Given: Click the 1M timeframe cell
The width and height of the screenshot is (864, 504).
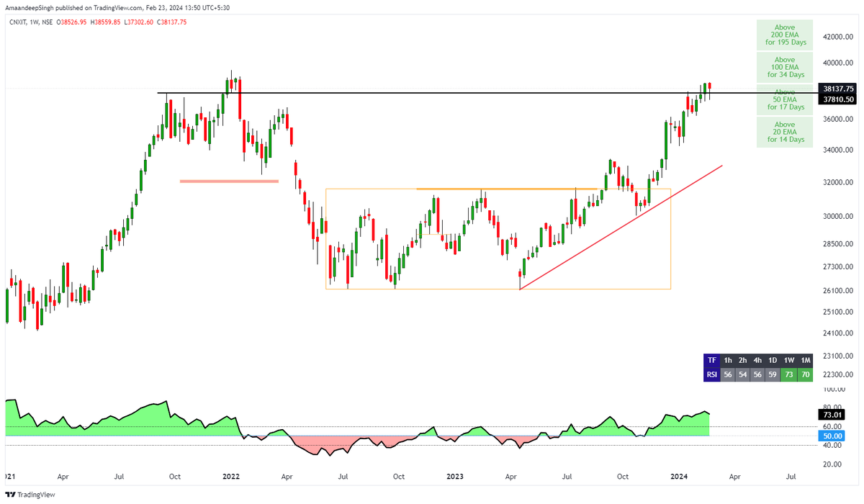Looking at the screenshot, I should (805, 360).
